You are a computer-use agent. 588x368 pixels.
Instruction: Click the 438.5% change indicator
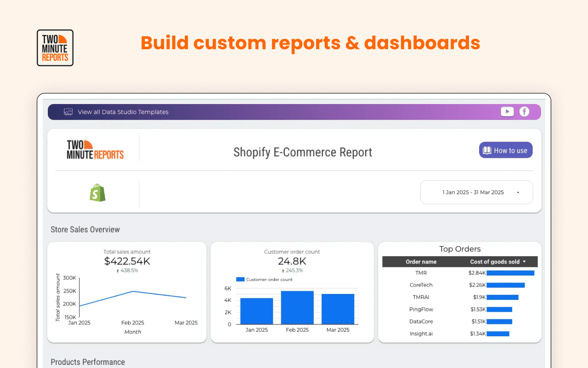point(127,270)
